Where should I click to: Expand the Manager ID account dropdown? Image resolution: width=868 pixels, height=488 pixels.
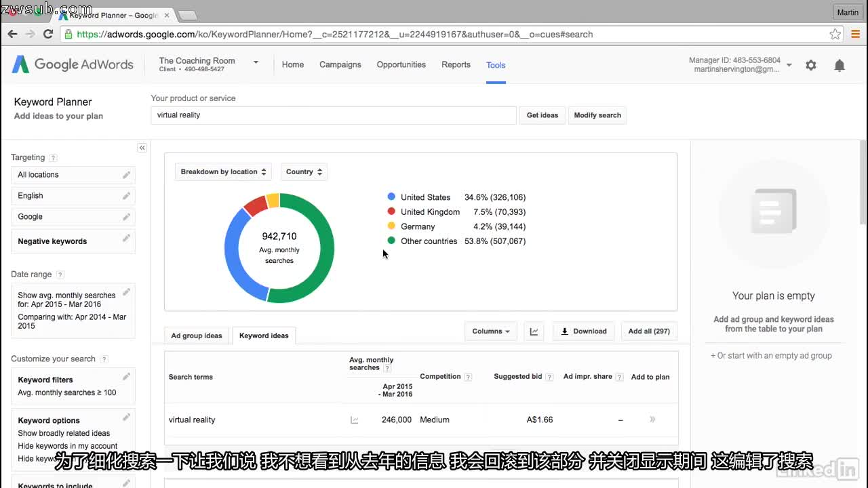click(x=789, y=65)
